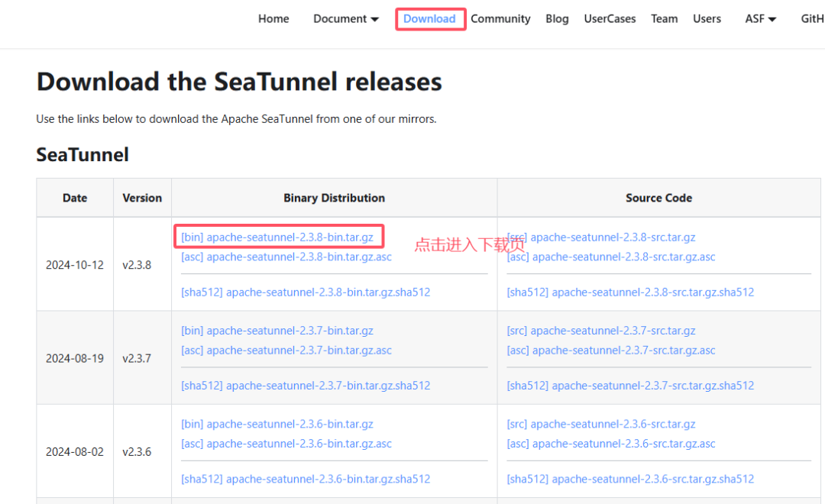Open the 2.3.6 src .asc signature link
This screenshot has width=825, height=504.
click(x=611, y=444)
